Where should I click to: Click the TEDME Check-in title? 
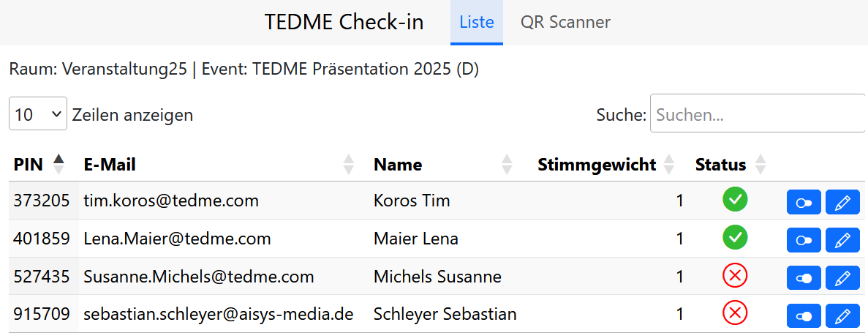point(344,22)
